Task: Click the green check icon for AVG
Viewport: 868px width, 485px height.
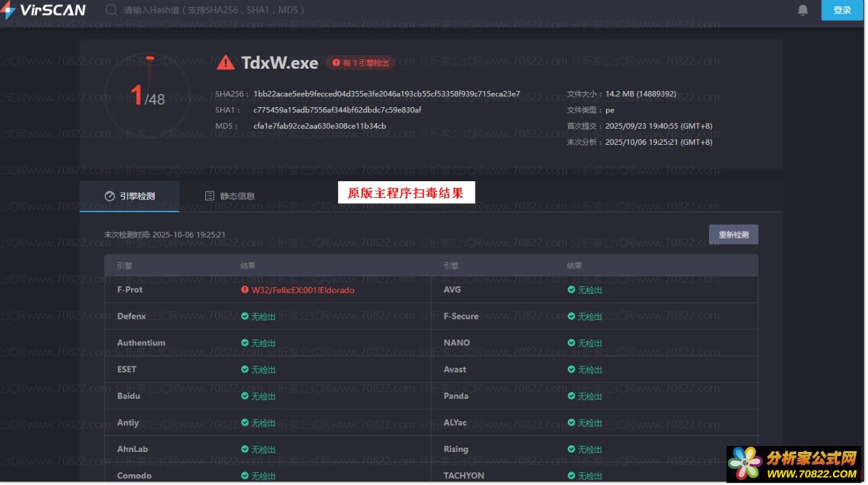Action: [x=572, y=290]
